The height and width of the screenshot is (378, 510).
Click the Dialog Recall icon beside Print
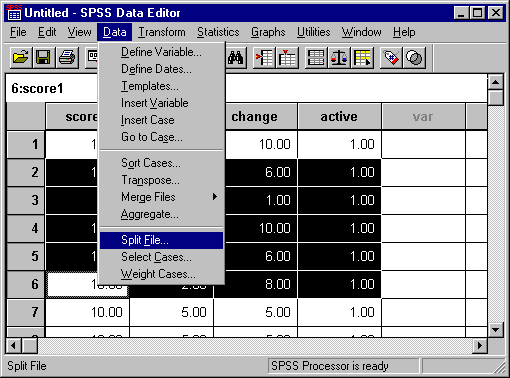coord(92,58)
